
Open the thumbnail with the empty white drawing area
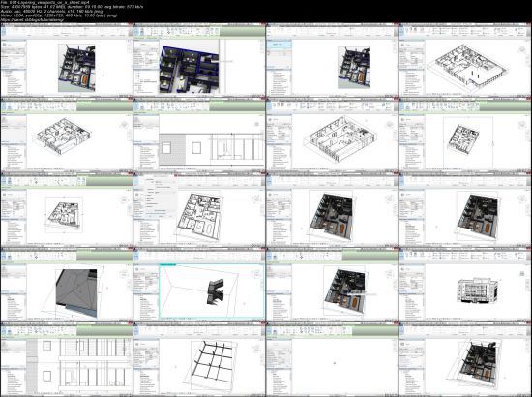pos(332,359)
